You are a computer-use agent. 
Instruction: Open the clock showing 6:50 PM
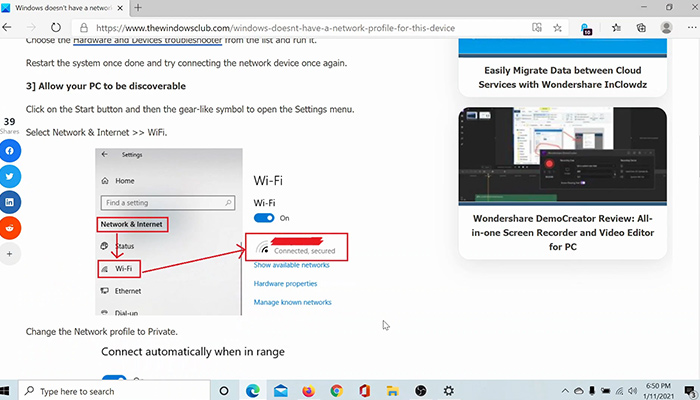(658, 391)
